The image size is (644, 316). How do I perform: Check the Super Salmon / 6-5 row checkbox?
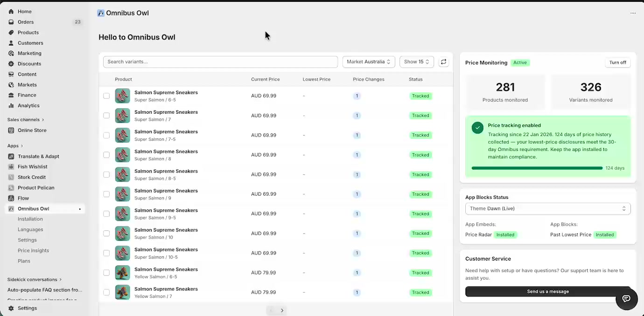click(x=106, y=96)
